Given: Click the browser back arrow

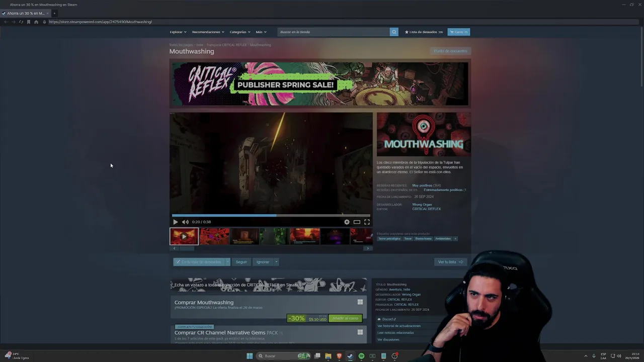Looking at the screenshot, I should click(6, 22).
